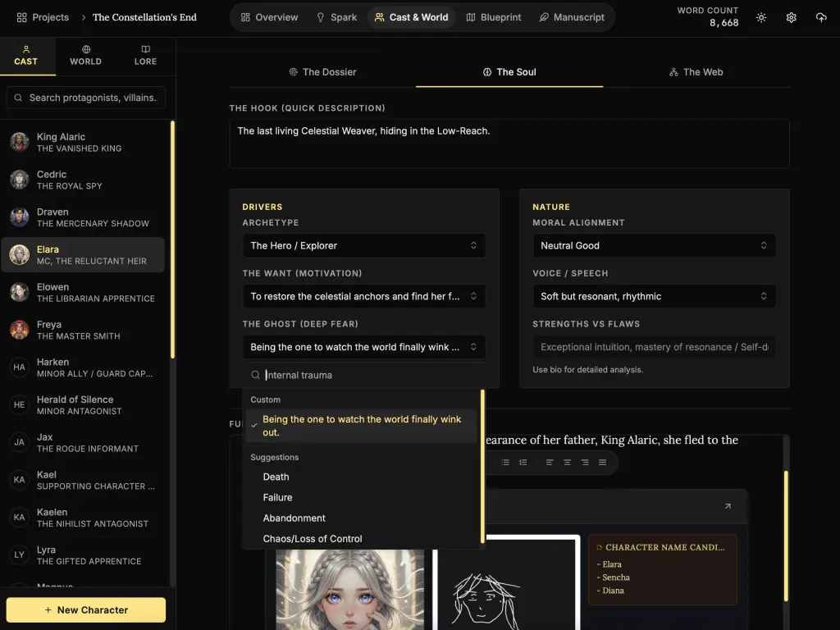840x630 pixels.
Task: Click the New Character button
Action: [x=86, y=609]
